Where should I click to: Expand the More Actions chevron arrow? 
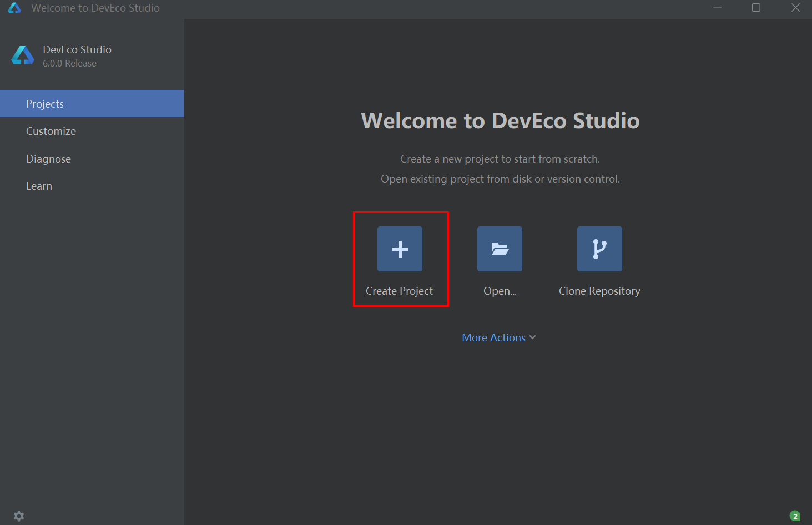click(533, 337)
